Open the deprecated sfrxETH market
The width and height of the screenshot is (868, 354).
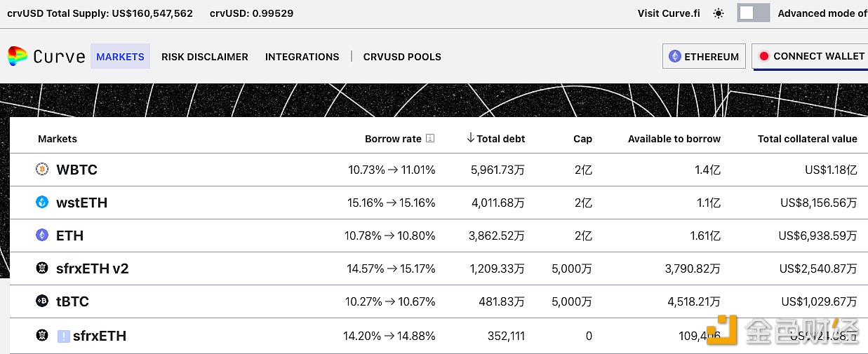pos(439,336)
